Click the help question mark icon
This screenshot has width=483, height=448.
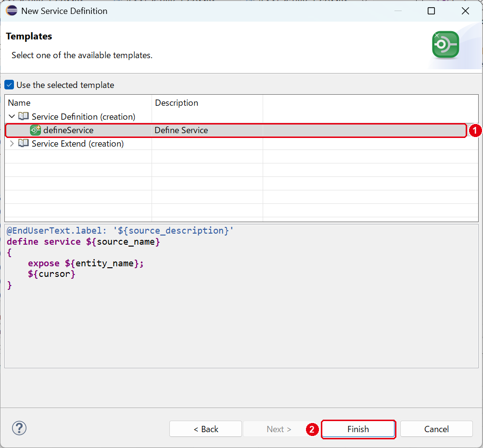[19, 428]
